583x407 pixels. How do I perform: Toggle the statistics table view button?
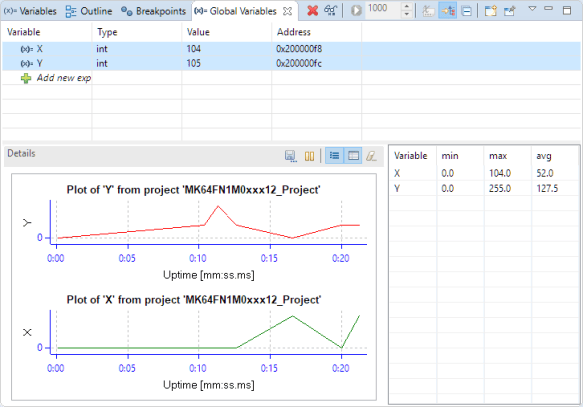click(353, 155)
